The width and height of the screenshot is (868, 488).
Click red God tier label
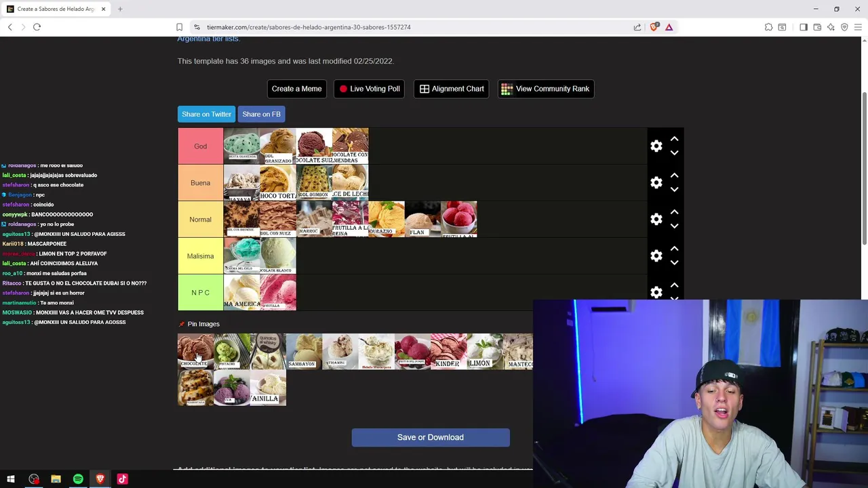200,146
